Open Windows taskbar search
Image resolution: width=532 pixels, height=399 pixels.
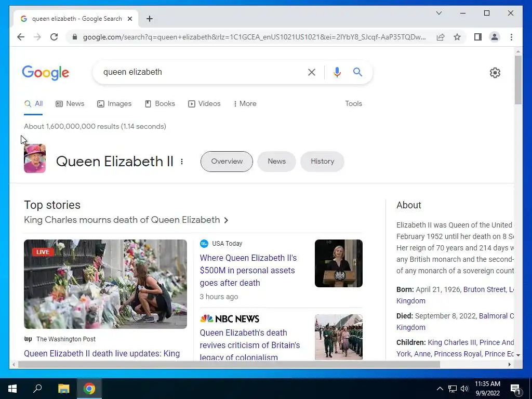(x=37, y=389)
